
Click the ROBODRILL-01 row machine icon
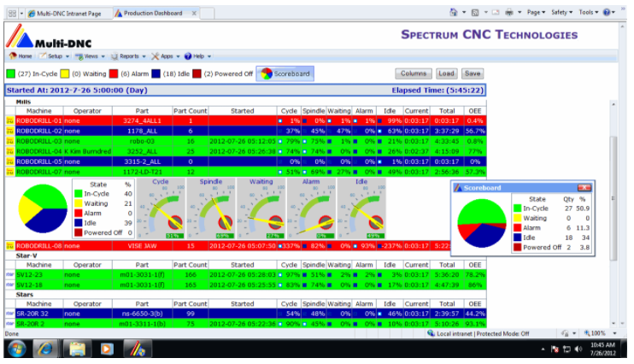9,121
